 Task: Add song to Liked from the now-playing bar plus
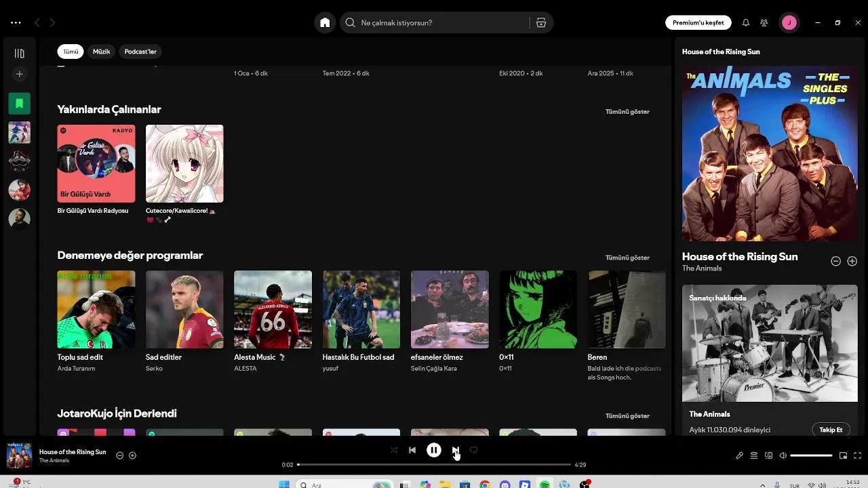133,455
